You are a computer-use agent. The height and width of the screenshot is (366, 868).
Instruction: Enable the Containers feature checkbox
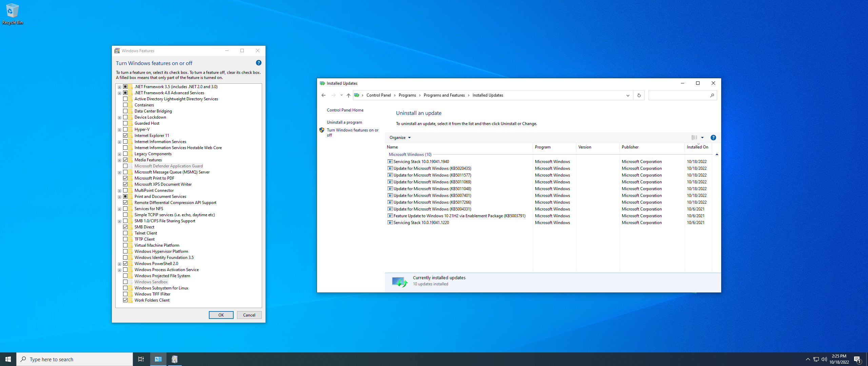[x=125, y=105]
